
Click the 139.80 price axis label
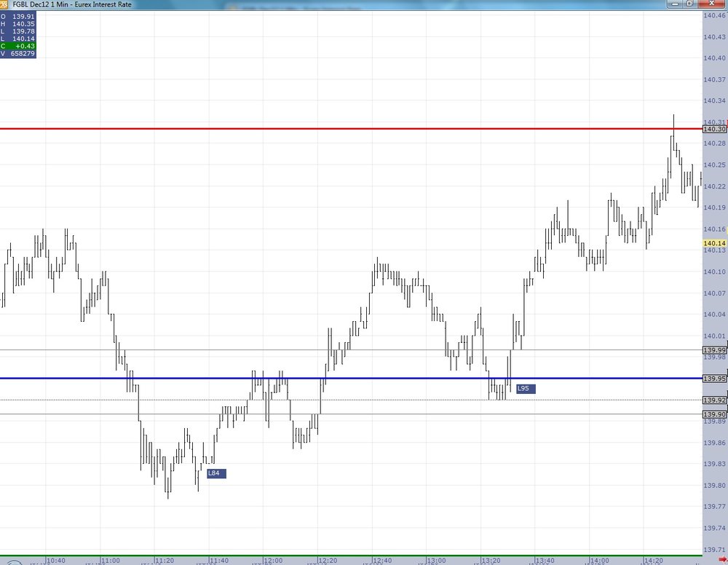tap(715, 485)
